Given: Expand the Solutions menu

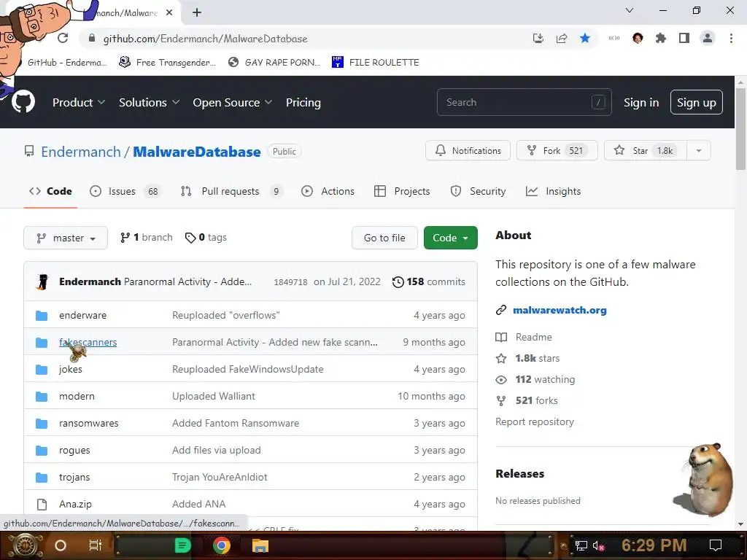Looking at the screenshot, I should [149, 102].
